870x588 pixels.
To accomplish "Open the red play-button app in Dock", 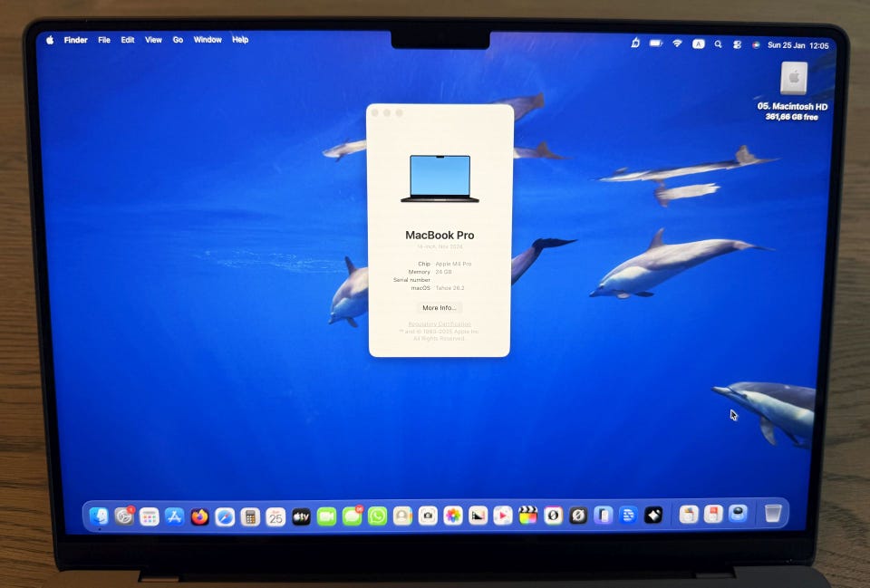I will click(x=503, y=516).
